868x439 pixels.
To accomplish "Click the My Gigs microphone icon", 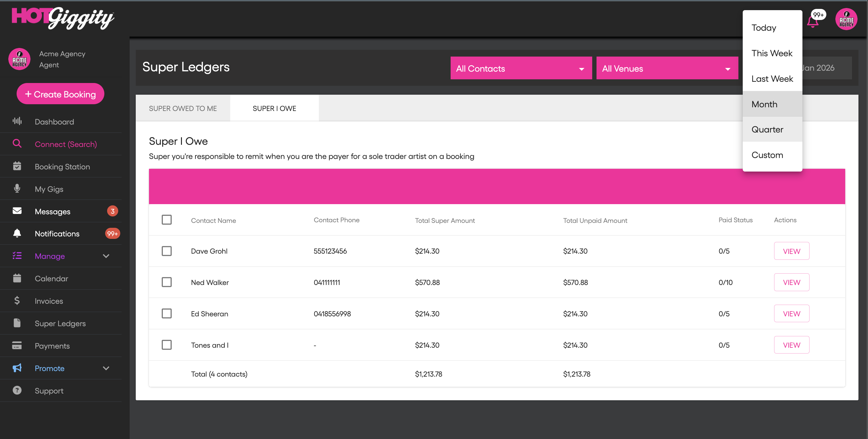I will pos(17,188).
